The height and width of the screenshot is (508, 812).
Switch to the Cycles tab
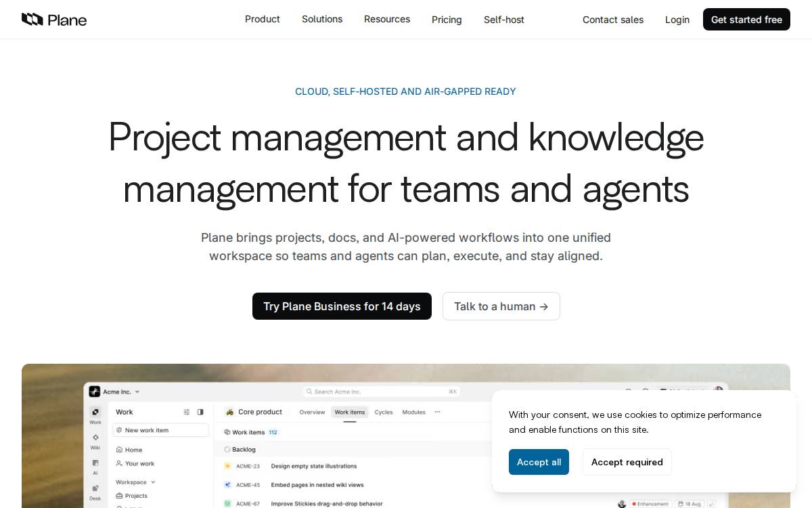384,412
